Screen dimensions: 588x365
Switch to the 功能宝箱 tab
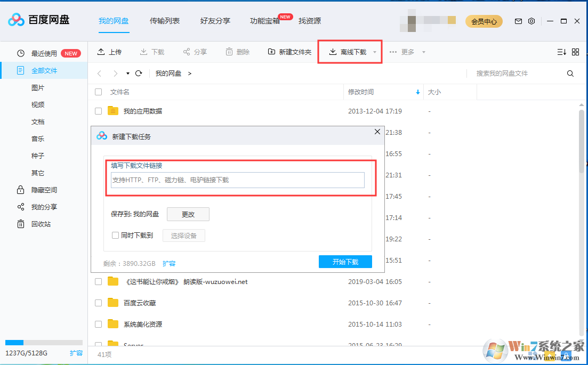pos(265,21)
